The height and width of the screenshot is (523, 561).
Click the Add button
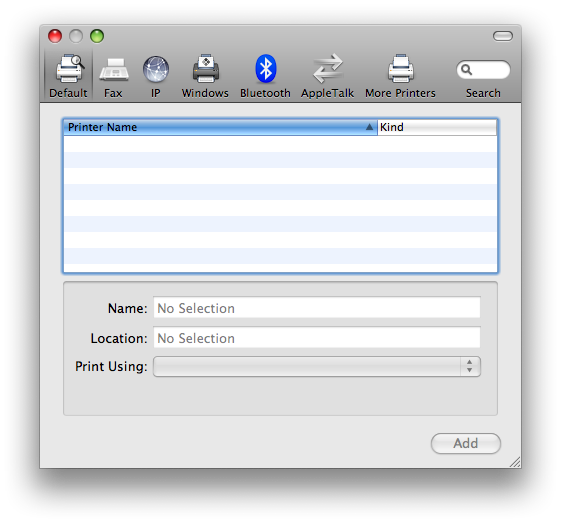(x=465, y=444)
